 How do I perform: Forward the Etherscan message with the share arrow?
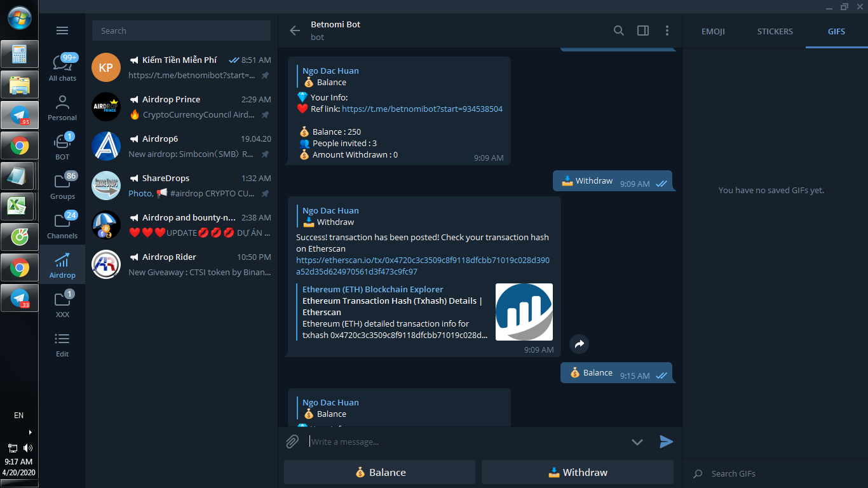pyautogui.click(x=579, y=344)
